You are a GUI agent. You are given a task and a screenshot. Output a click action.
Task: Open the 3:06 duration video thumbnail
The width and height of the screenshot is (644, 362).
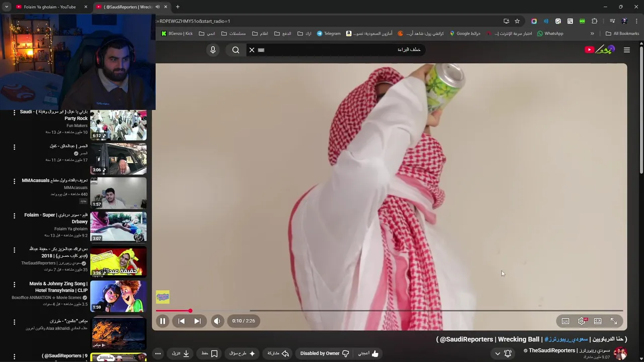118,158
